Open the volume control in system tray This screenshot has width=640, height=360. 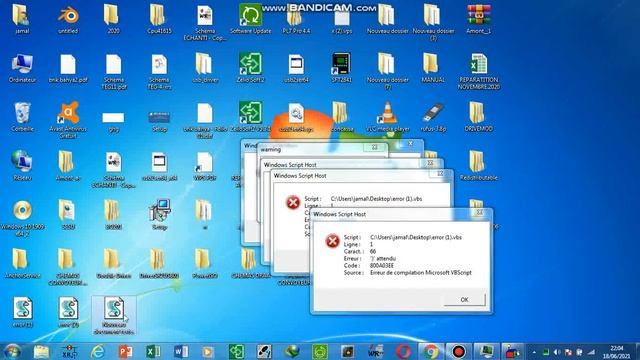pyautogui.click(x=557, y=352)
